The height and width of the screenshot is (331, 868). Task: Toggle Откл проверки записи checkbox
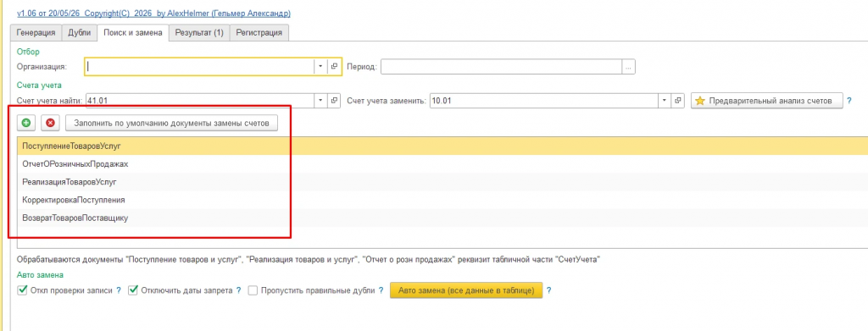coord(23,290)
